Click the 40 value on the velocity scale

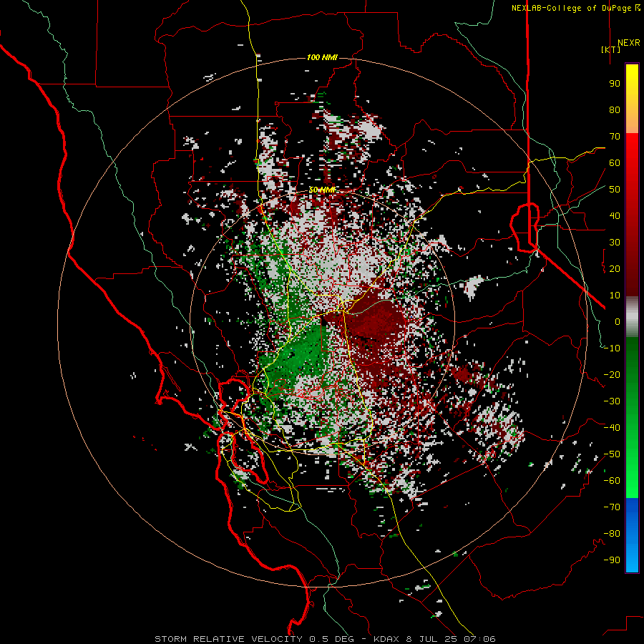[x=615, y=215]
